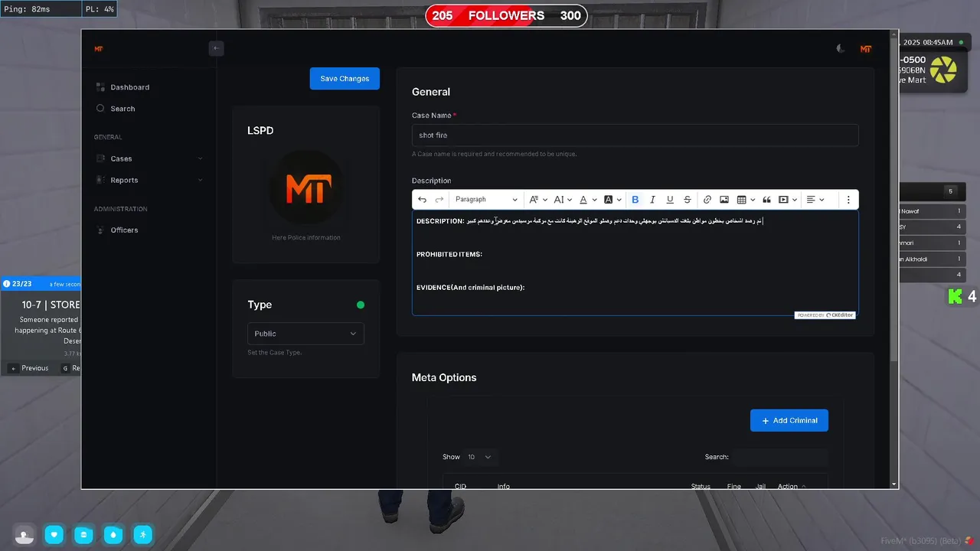Open the Dashboard page
980x551 pixels.
(x=129, y=87)
